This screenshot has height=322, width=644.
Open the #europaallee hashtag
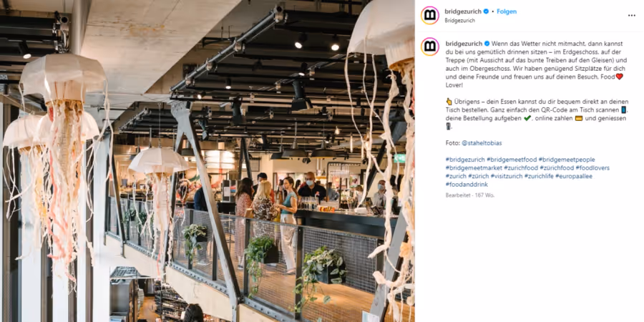coord(573,176)
